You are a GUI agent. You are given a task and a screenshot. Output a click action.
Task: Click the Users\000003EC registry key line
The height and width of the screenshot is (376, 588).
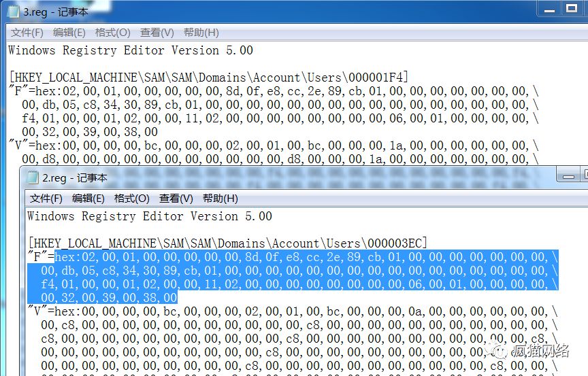click(227, 243)
